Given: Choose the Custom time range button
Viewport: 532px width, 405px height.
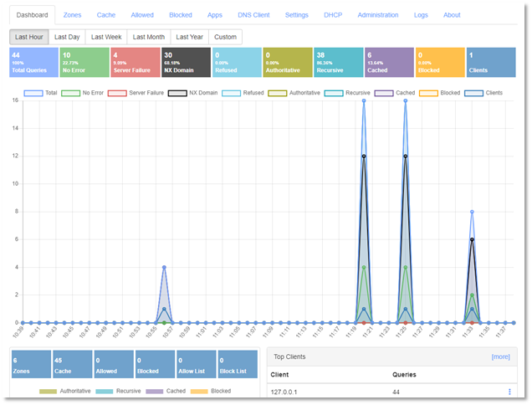Looking at the screenshot, I should [225, 37].
